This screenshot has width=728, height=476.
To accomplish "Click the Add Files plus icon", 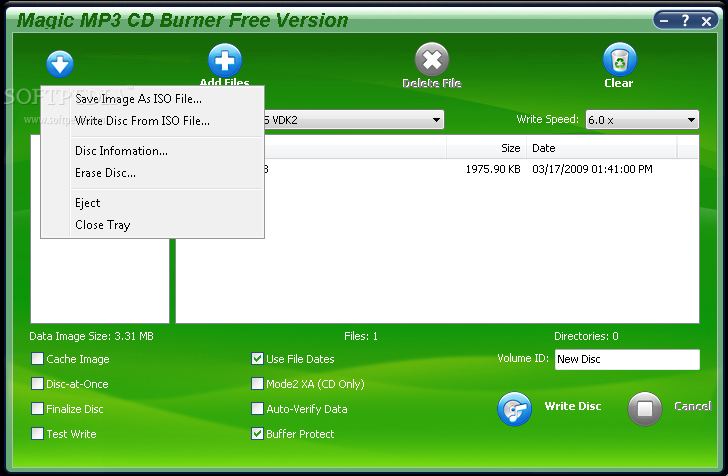I will click(x=225, y=60).
